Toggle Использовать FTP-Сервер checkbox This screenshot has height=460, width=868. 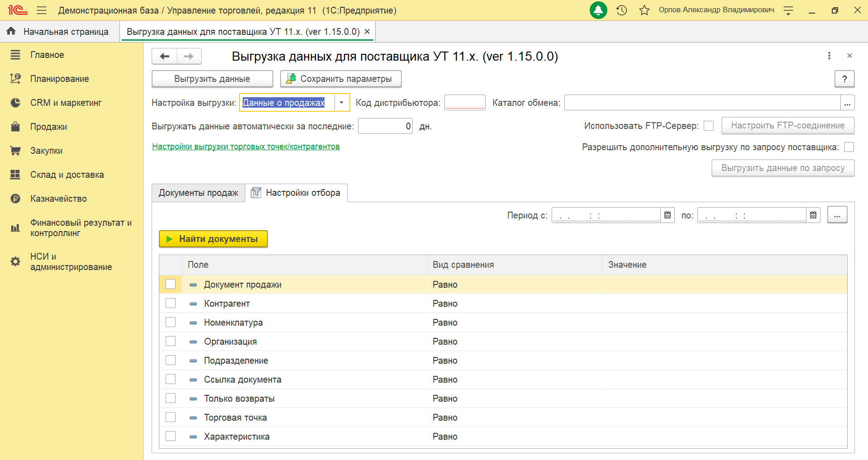[x=709, y=126]
